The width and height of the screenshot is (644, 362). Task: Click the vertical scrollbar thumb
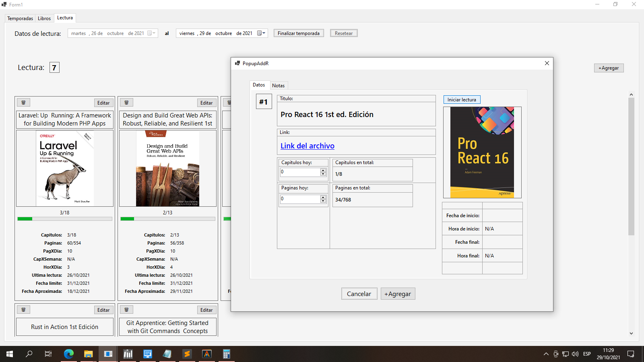point(631,167)
